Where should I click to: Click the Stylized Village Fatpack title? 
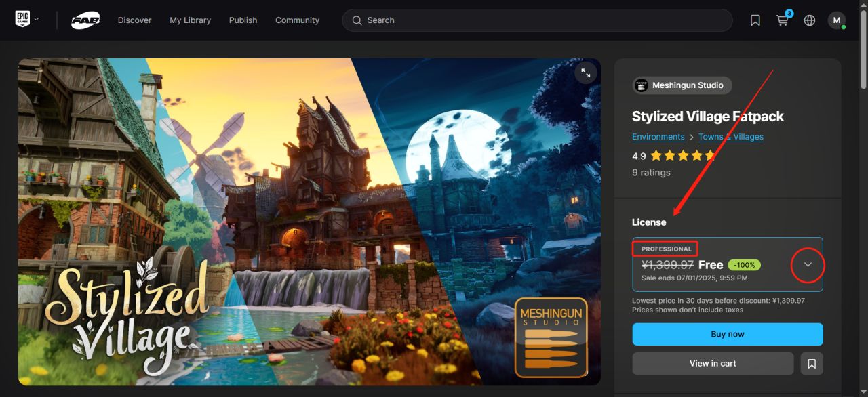click(x=707, y=117)
